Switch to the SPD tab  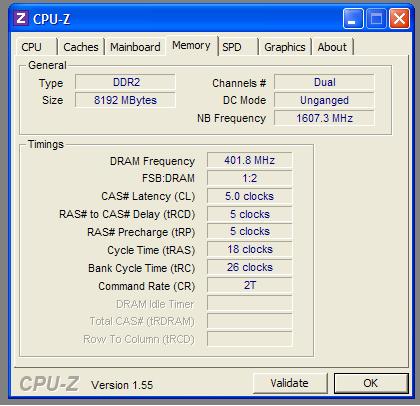coord(238,47)
